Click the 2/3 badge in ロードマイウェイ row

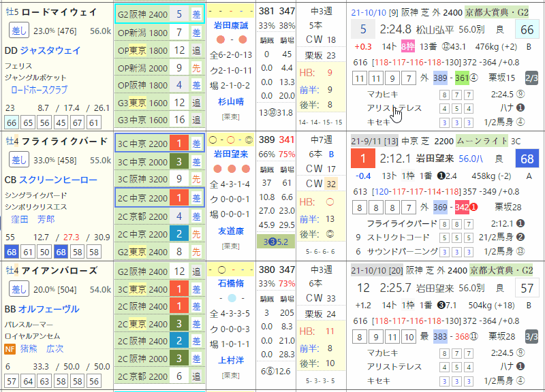tap(531, 78)
